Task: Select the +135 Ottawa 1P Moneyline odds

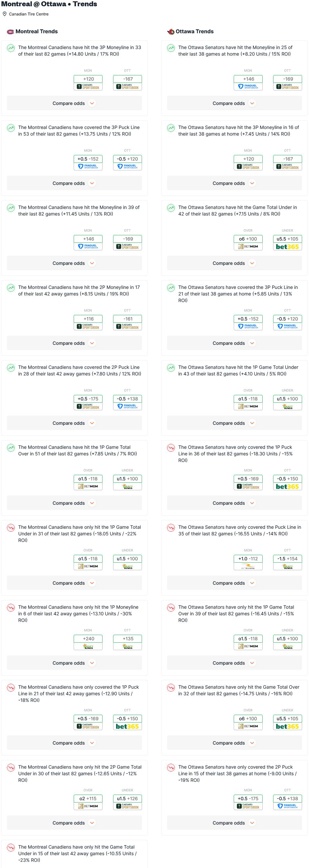Action: tap(128, 639)
